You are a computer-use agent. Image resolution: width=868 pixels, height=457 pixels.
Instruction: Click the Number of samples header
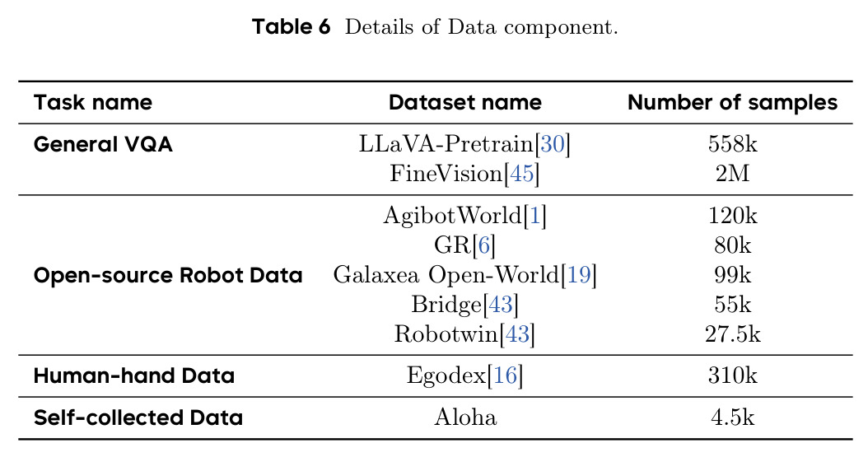(732, 102)
